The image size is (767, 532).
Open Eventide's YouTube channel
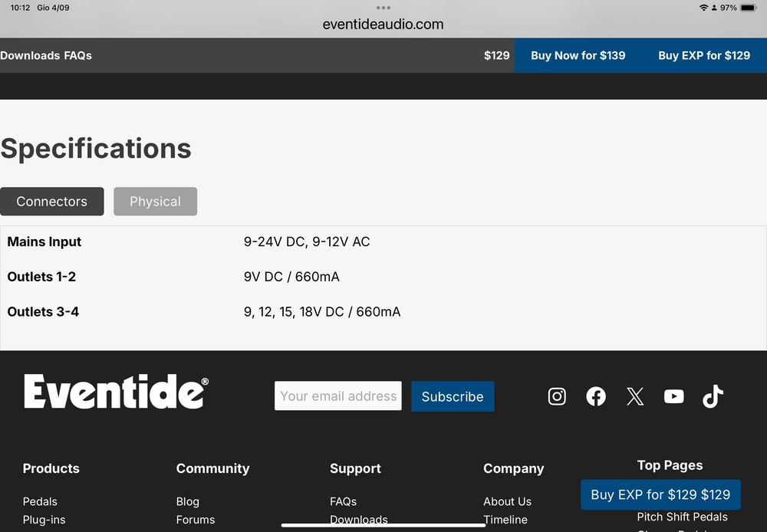click(673, 396)
